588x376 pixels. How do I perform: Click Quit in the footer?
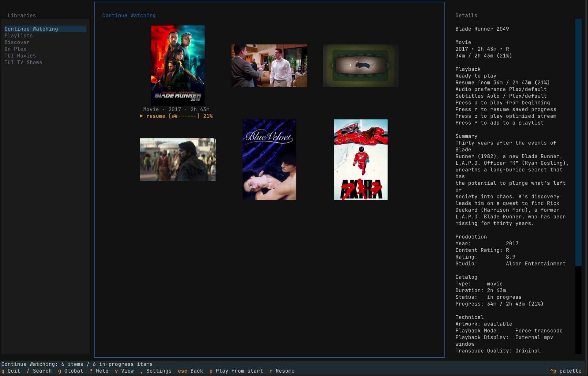pos(11,371)
